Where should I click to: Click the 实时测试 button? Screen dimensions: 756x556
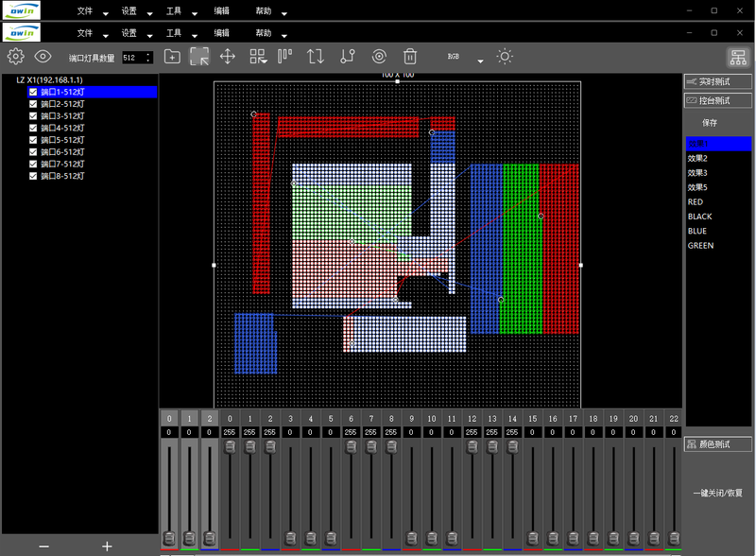pos(718,81)
